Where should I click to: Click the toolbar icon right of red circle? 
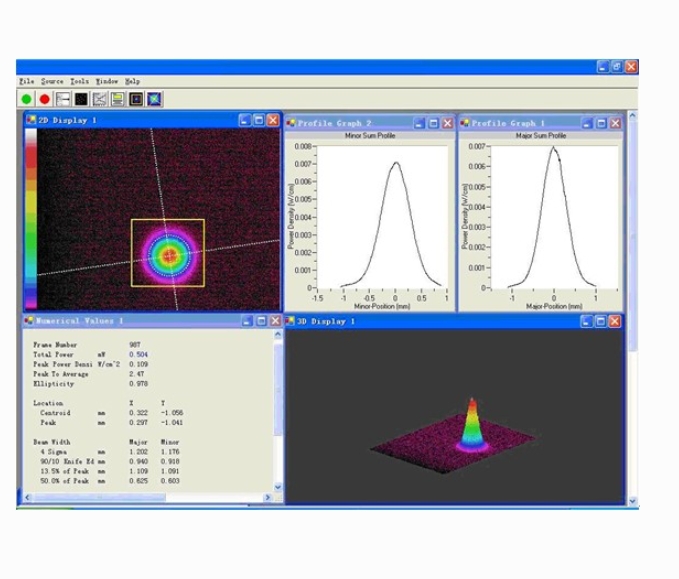pyautogui.click(x=63, y=99)
